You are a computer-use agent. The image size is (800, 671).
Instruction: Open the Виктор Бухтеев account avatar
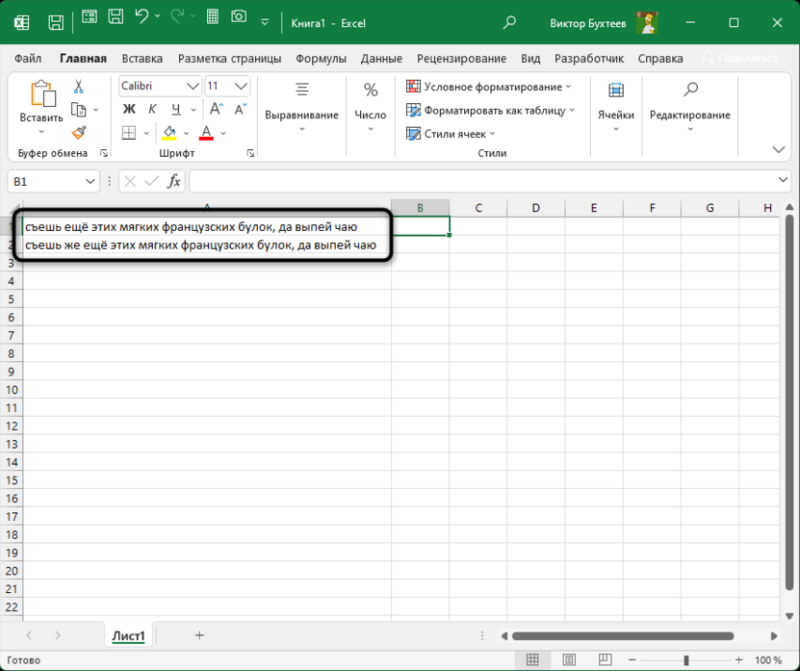pyautogui.click(x=647, y=23)
